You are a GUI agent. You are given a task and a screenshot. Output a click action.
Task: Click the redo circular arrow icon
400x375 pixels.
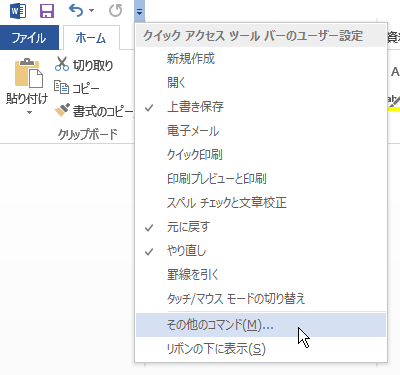pyautogui.click(x=115, y=11)
